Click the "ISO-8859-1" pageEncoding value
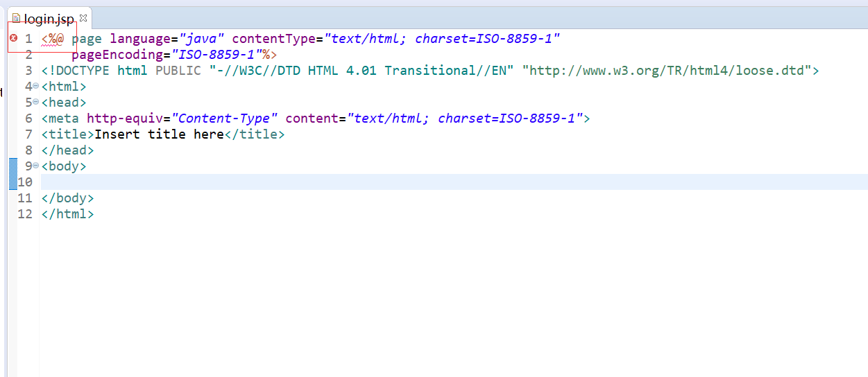The height and width of the screenshot is (377, 868). pos(216,55)
